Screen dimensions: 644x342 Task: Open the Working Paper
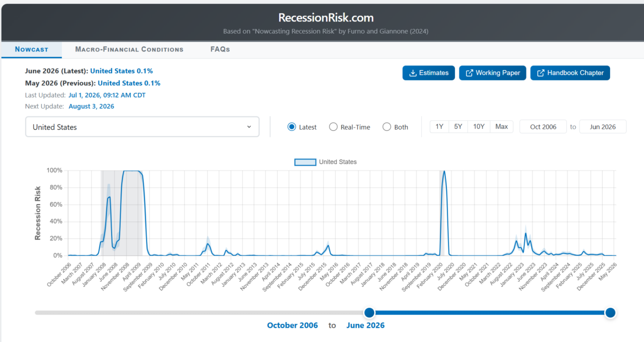point(493,73)
